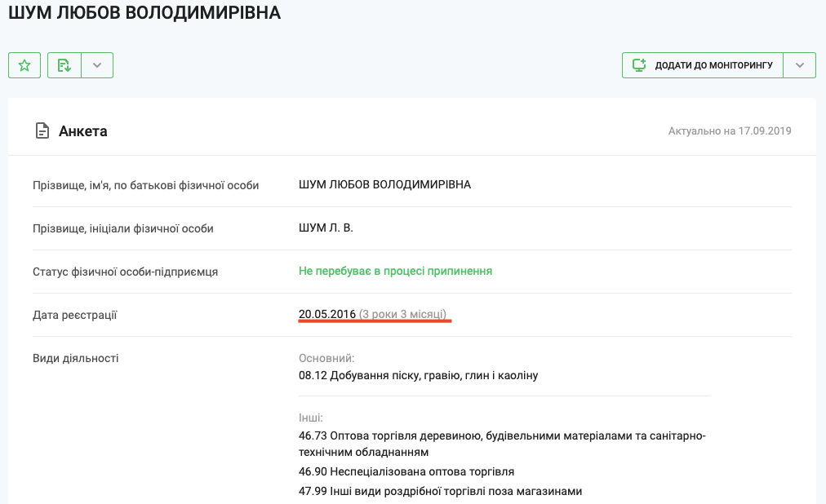Click the export file download icon
This screenshot has width=826, height=504.
tap(64, 65)
